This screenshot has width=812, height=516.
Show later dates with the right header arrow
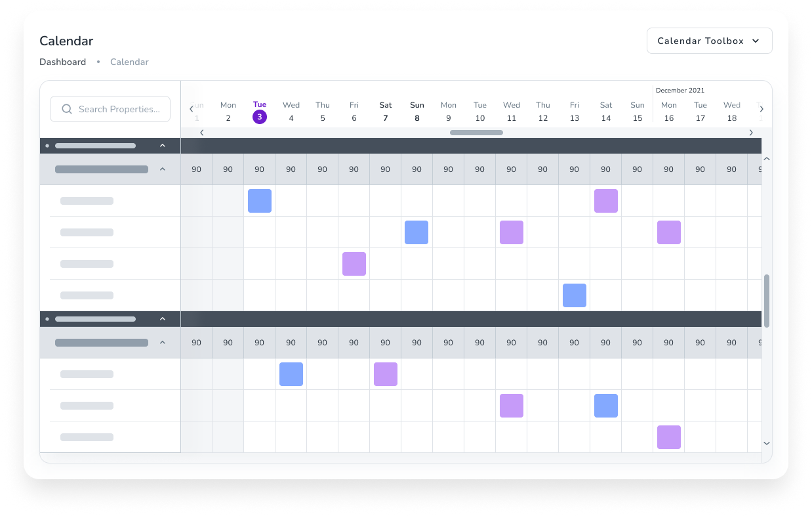coord(761,109)
